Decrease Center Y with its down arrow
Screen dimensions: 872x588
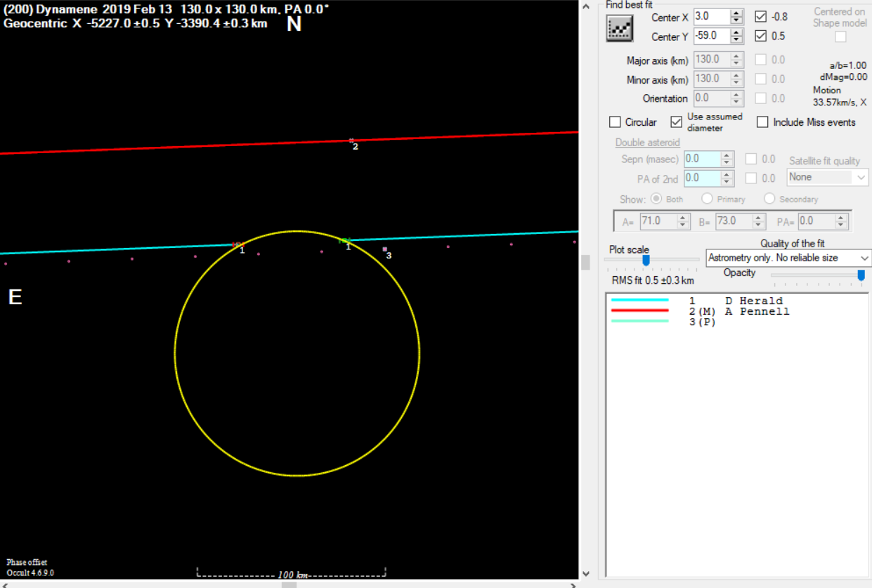tap(736, 40)
